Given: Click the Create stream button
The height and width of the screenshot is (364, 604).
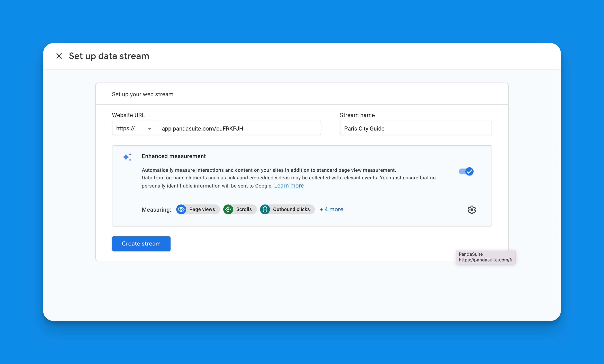Looking at the screenshot, I should click(141, 243).
